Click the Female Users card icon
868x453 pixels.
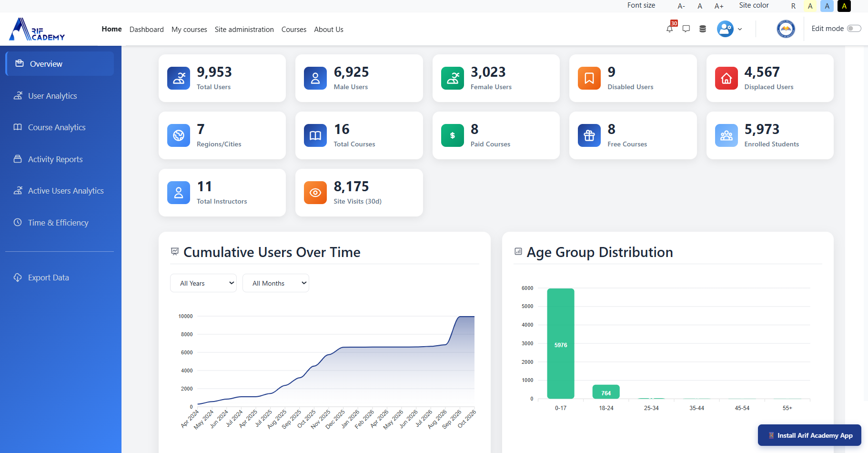453,78
